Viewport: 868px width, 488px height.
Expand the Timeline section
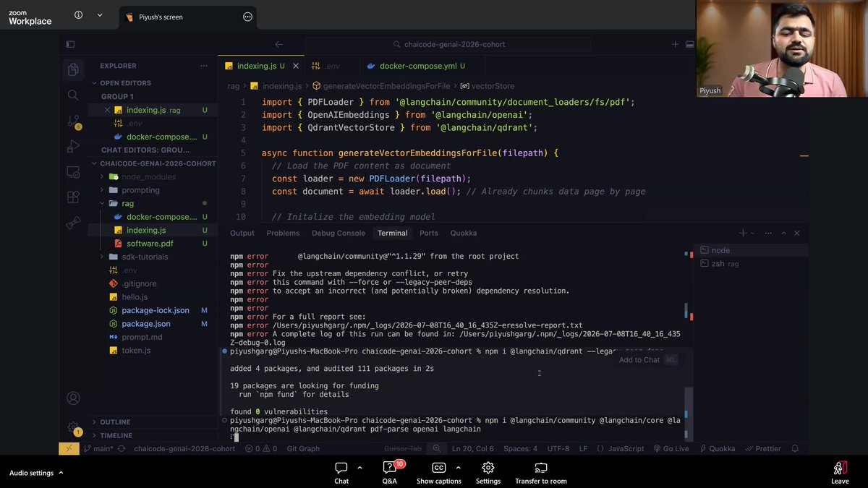click(x=116, y=435)
